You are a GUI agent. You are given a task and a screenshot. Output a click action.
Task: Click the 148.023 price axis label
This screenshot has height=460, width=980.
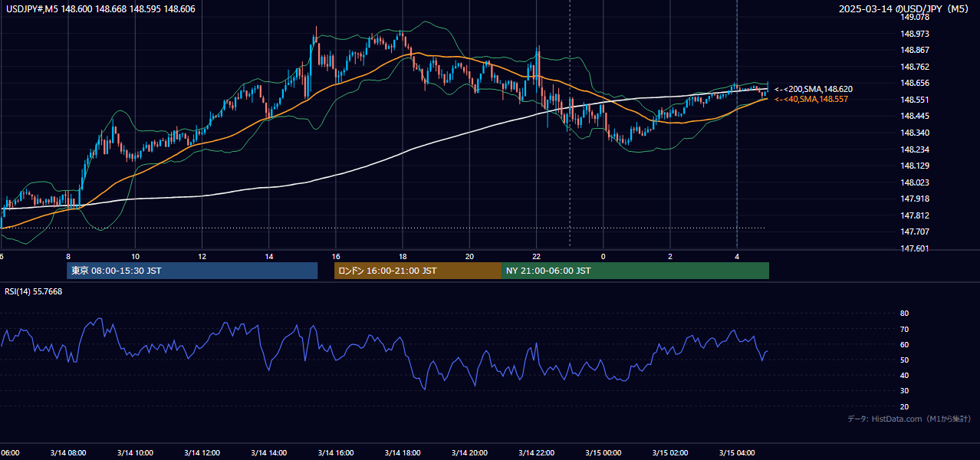tap(915, 182)
